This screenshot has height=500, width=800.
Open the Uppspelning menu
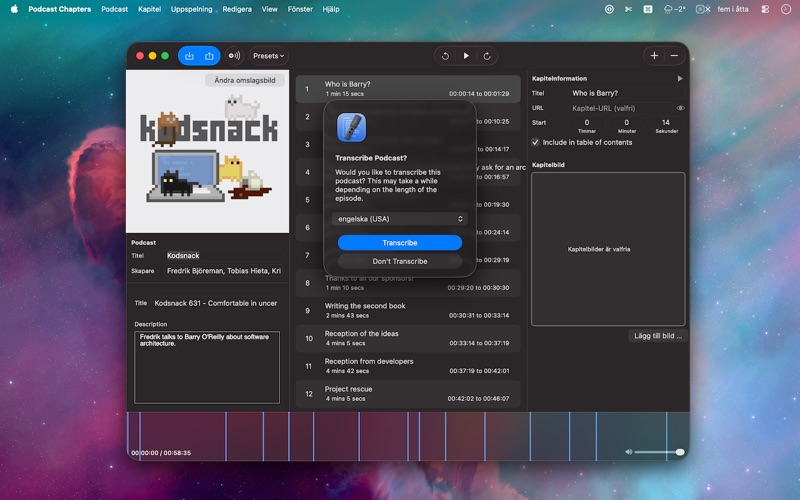coord(191,9)
